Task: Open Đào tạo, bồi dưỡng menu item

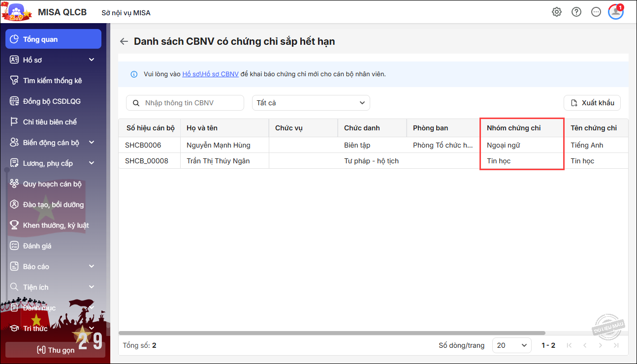Action: 53,205
